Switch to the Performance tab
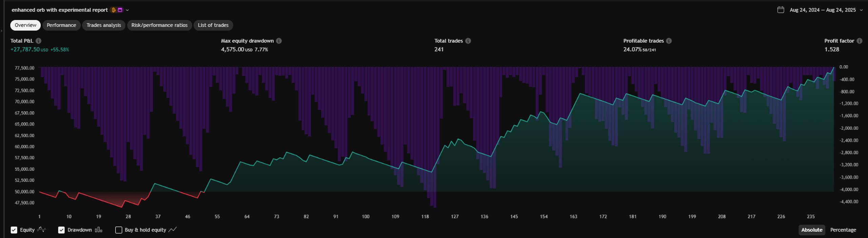868x238 pixels. click(x=61, y=25)
